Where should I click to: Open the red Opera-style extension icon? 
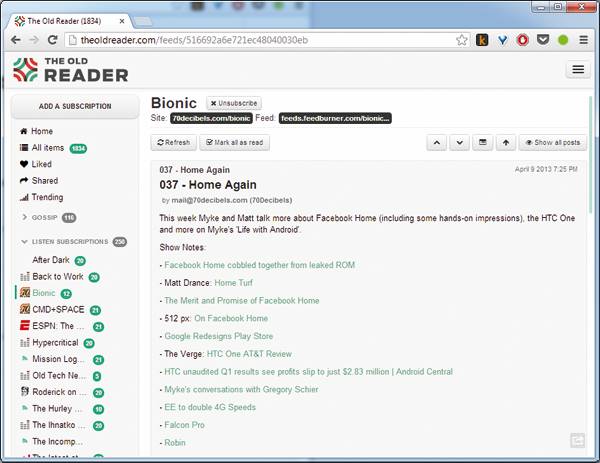click(x=523, y=40)
